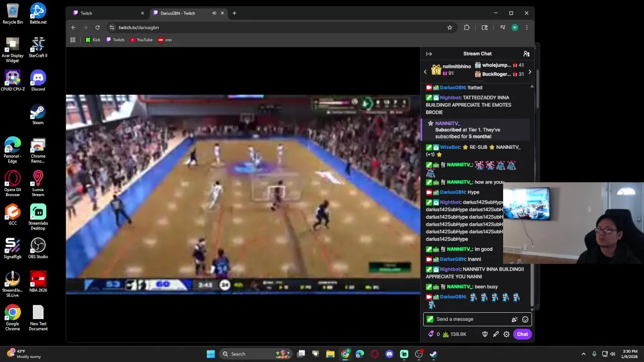Open the CPUID CPU-Z desktop icon
Viewport: 644px width, 362px height.
click(x=13, y=80)
